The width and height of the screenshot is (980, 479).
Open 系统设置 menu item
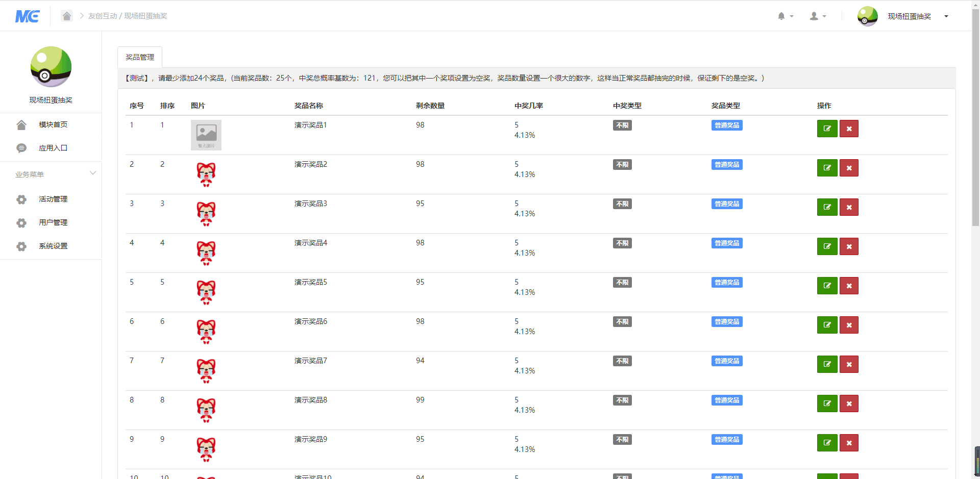click(53, 246)
